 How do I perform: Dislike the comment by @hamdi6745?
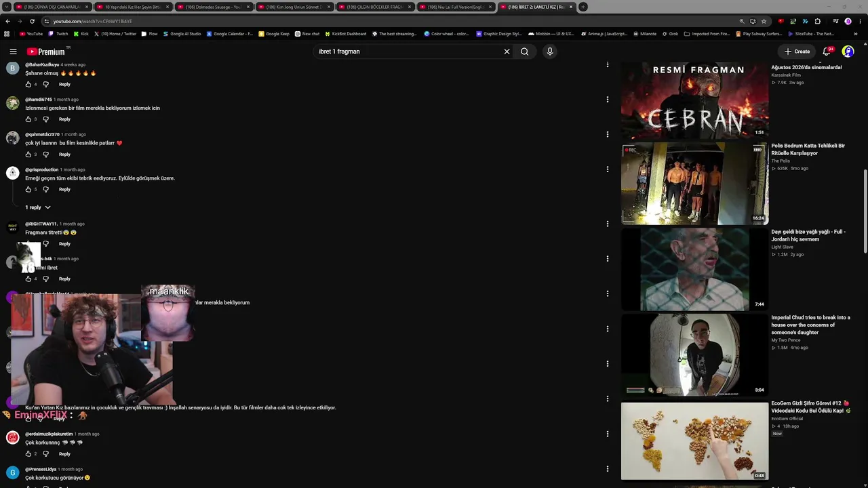[x=45, y=119]
